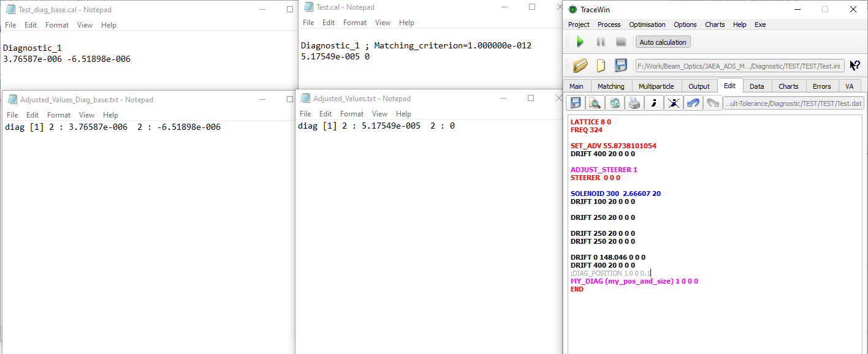Image resolution: width=868 pixels, height=354 pixels.
Task: Click the What's This help cursor icon
Action: (x=855, y=66)
